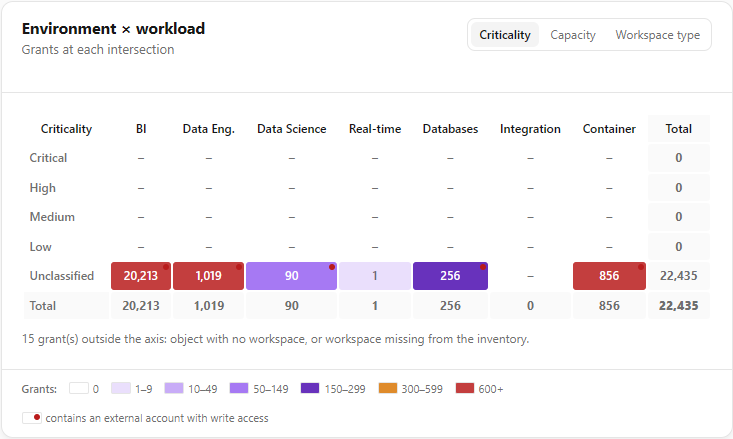Switch to the Capacity tab

tap(573, 35)
